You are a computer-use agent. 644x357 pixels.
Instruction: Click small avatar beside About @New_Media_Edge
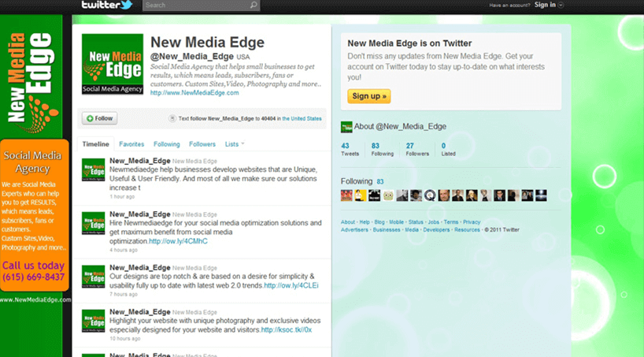point(346,127)
